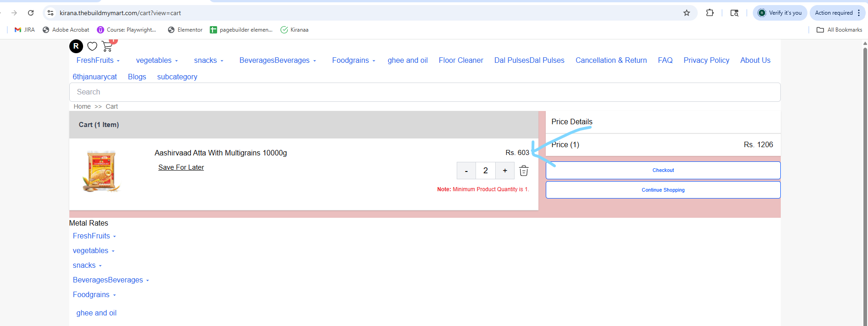Image resolution: width=868 pixels, height=326 pixels.
Task: Select the Rs. 603 item price
Action: point(517,153)
